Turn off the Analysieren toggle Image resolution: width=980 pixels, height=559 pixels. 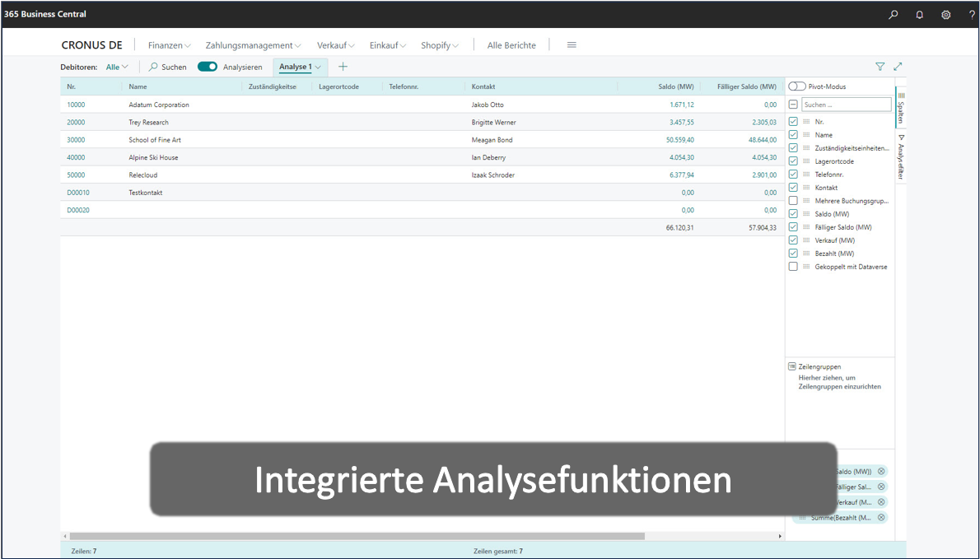pos(208,67)
